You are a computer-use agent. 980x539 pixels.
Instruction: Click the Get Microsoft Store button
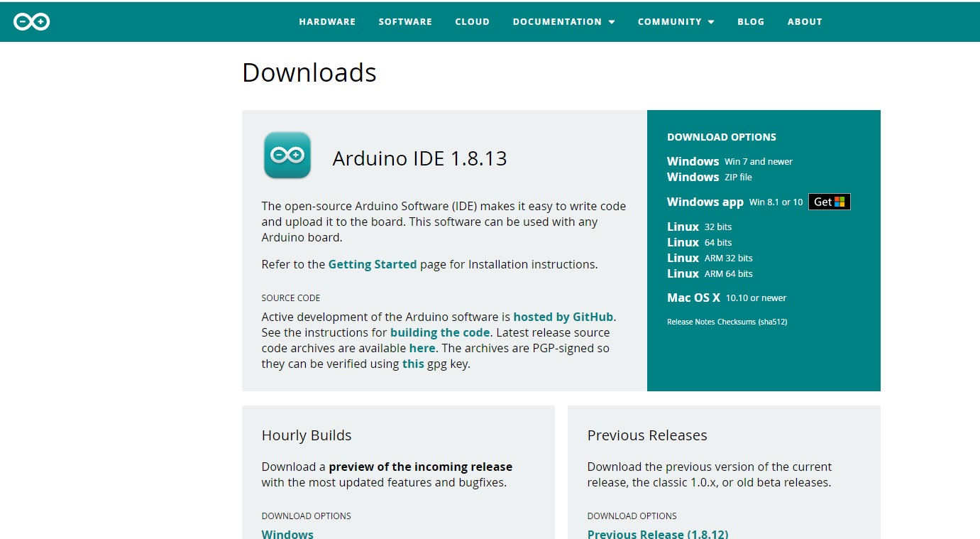pyautogui.click(x=830, y=202)
